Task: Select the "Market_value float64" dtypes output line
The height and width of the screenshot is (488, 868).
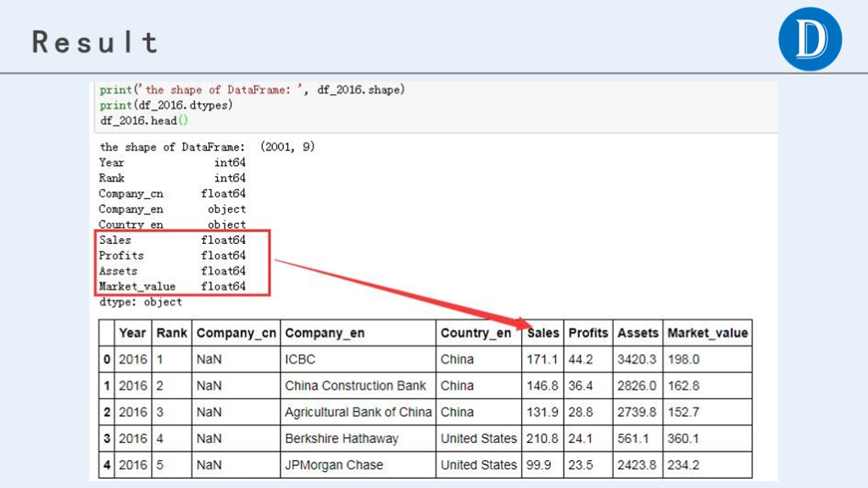Action: [172, 286]
